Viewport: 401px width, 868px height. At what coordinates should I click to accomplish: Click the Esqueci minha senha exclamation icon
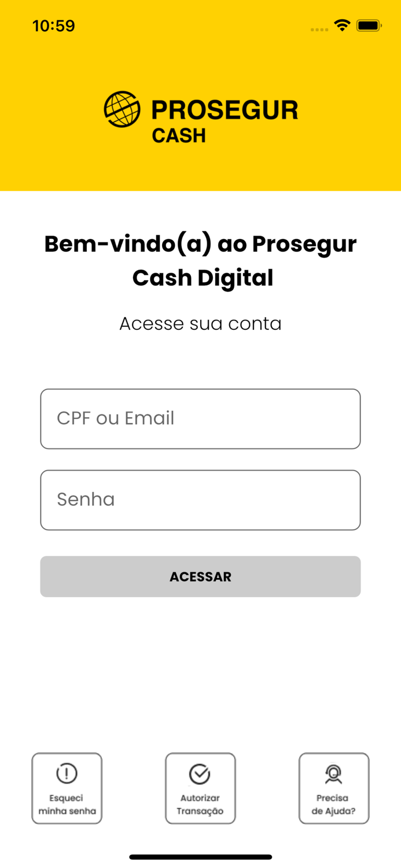[67, 773]
